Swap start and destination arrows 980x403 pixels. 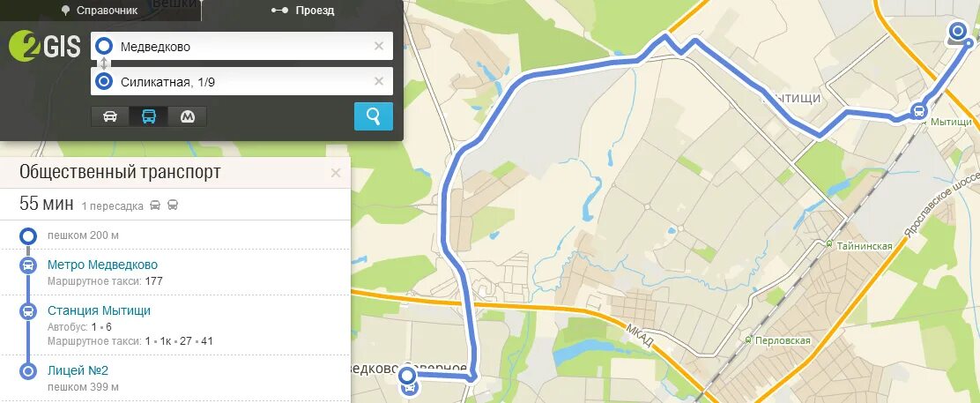(104, 63)
